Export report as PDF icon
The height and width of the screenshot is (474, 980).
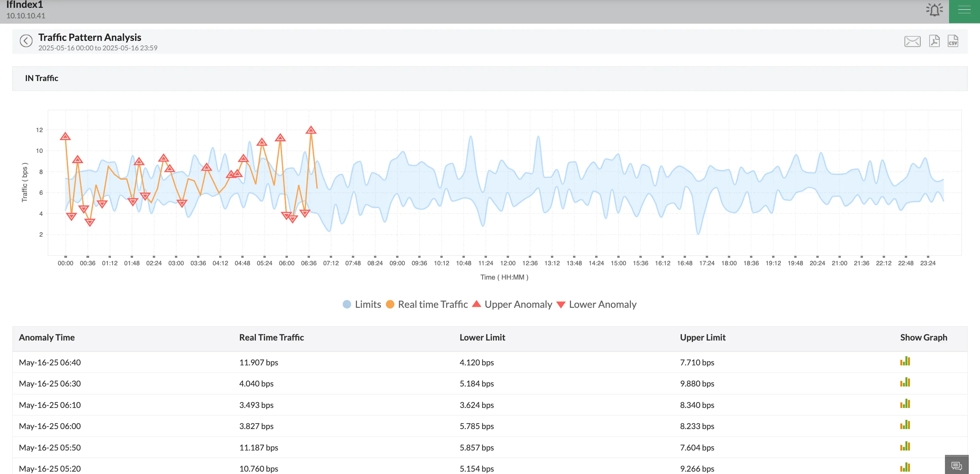click(934, 41)
